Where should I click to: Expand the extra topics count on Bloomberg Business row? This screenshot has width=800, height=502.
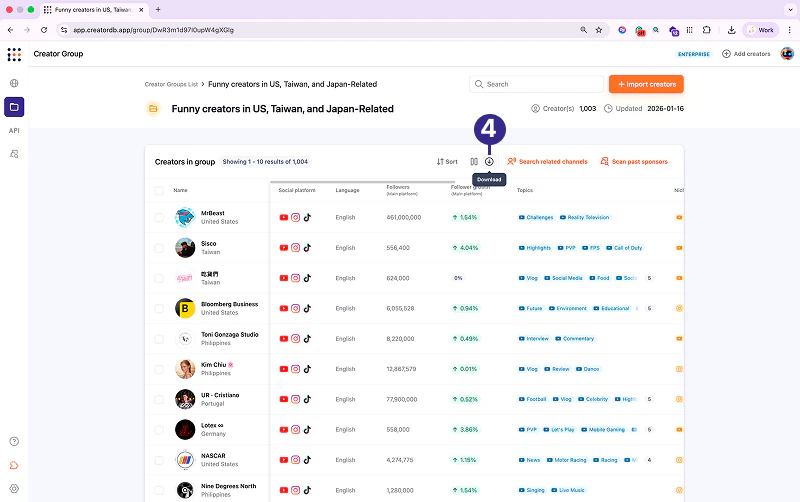coord(649,309)
